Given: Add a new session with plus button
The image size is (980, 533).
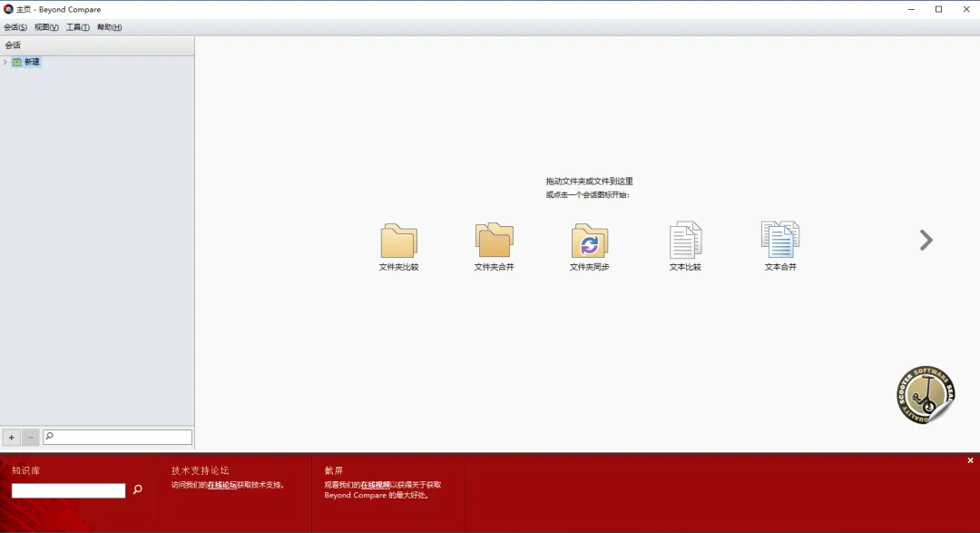Looking at the screenshot, I should tap(11, 438).
